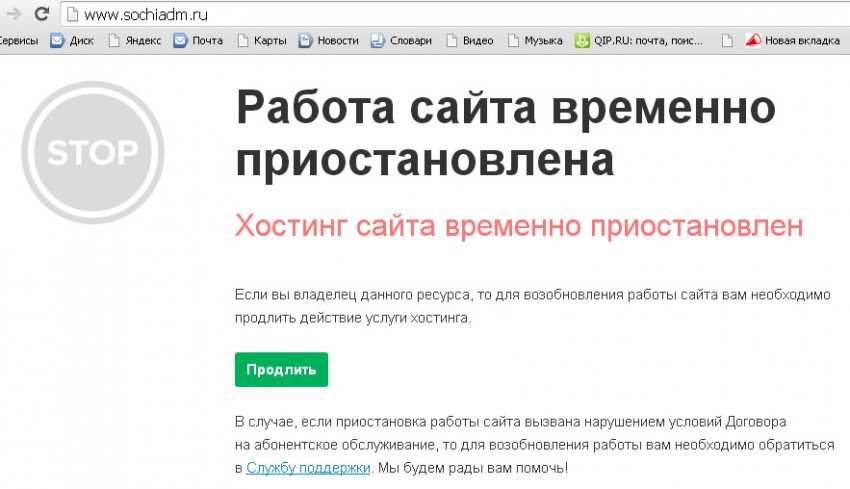Open the Новая вкладка bookmark
The height and width of the screenshot is (489, 850).
click(795, 41)
